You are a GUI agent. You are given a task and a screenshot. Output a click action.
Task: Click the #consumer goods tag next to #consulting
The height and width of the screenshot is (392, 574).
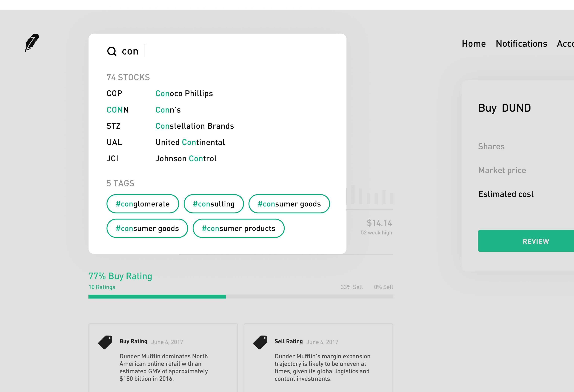tap(289, 204)
